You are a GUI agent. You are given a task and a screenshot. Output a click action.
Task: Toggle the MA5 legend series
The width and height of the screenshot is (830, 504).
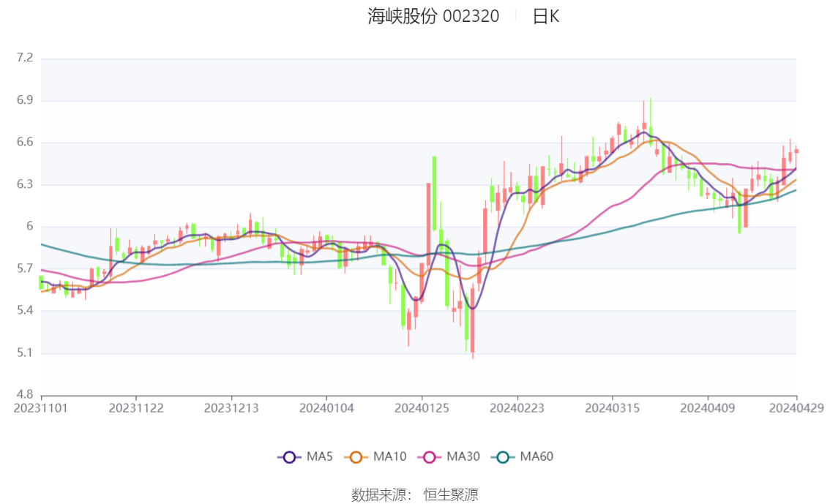tap(305, 457)
